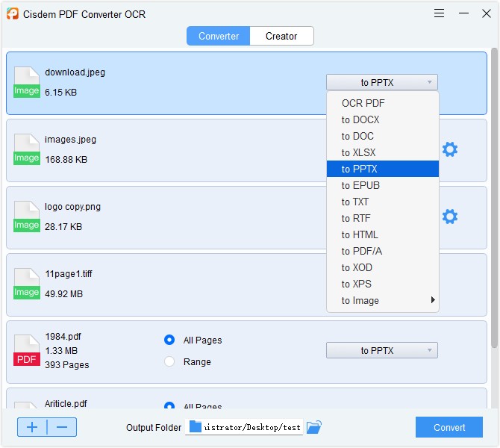
Task: Click the 393 Pages label
Action: click(x=67, y=364)
